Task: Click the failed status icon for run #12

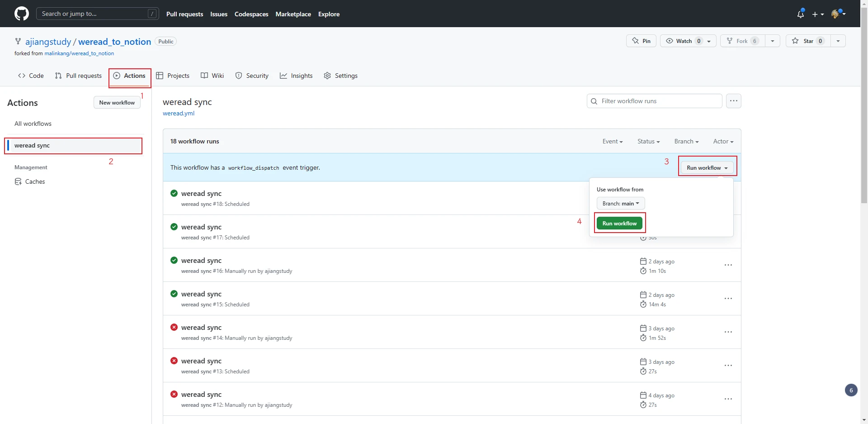Action: click(x=174, y=394)
